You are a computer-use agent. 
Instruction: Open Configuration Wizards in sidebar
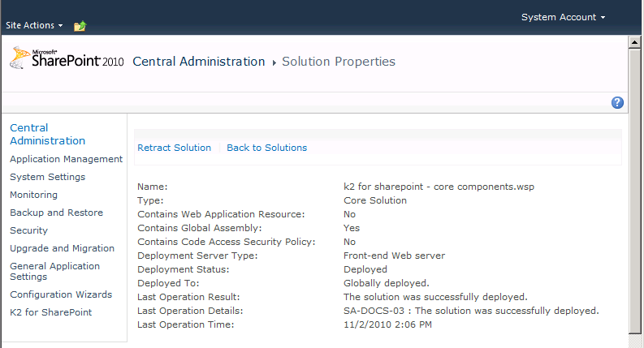61,294
